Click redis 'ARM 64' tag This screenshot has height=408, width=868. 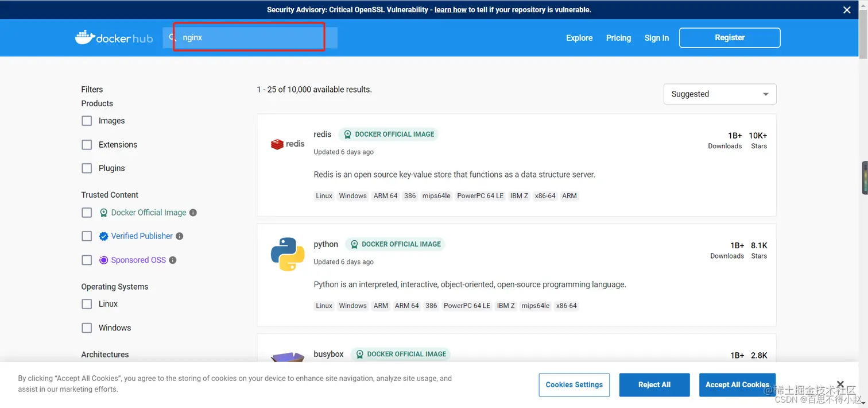point(385,196)
